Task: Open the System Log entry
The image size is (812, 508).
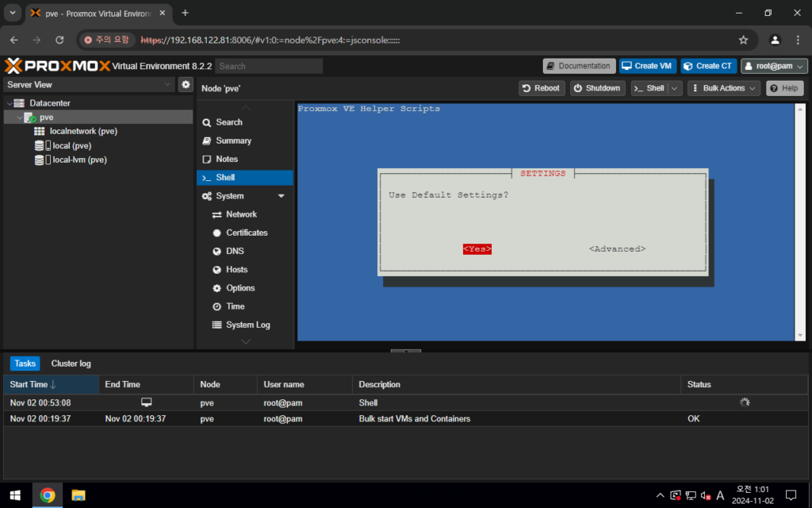Action: (x=247, y=325)
